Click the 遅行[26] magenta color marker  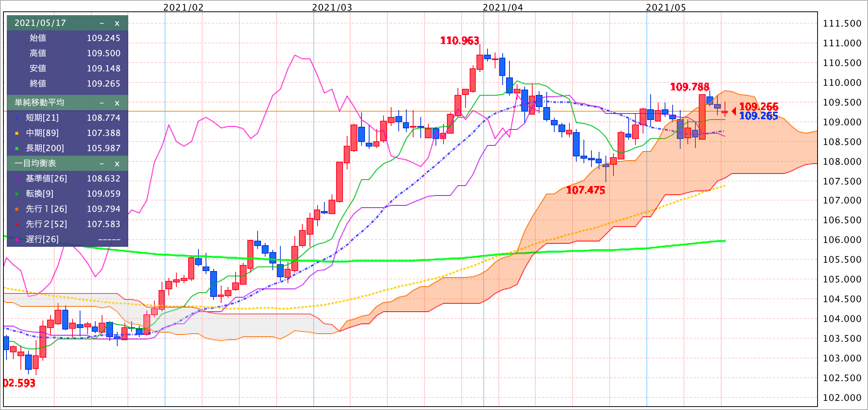click(16, 240)
